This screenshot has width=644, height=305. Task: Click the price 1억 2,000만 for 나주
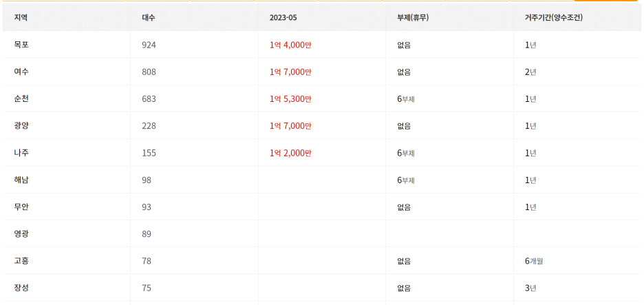click(x=290, y=154)
